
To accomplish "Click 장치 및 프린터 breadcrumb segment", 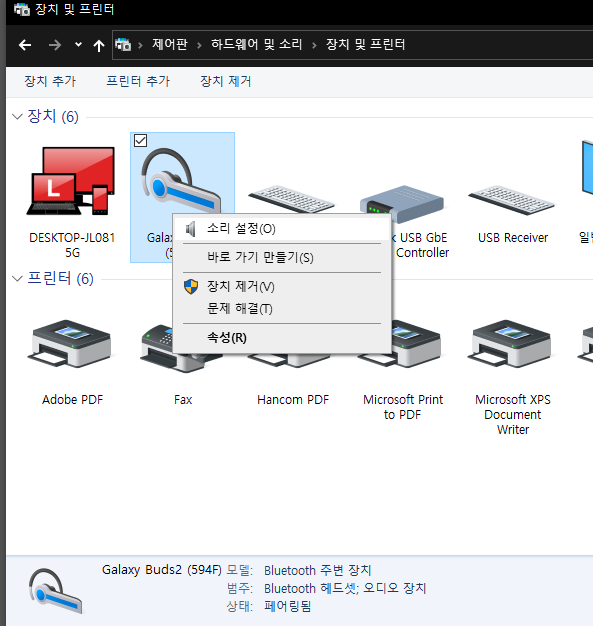I will point(365,44).
